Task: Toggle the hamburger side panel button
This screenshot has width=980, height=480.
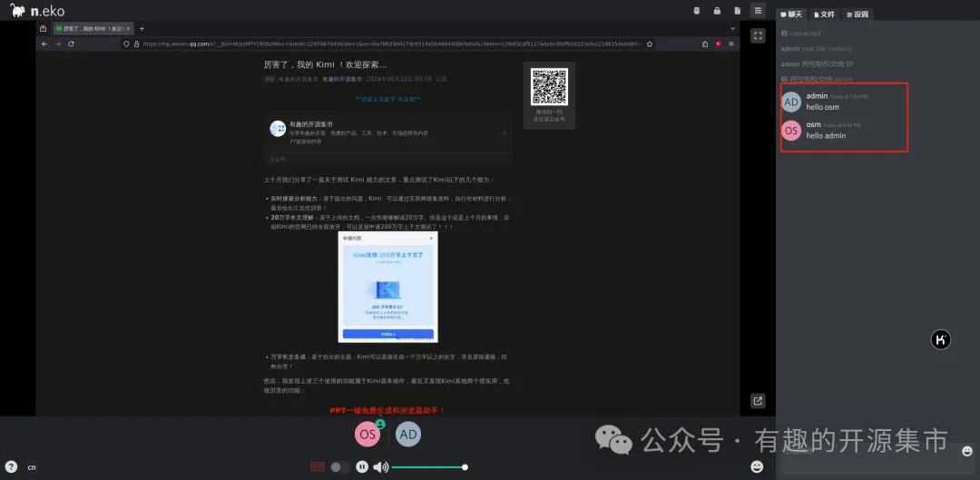Action: pyautogui.click(x=758, y=11)
